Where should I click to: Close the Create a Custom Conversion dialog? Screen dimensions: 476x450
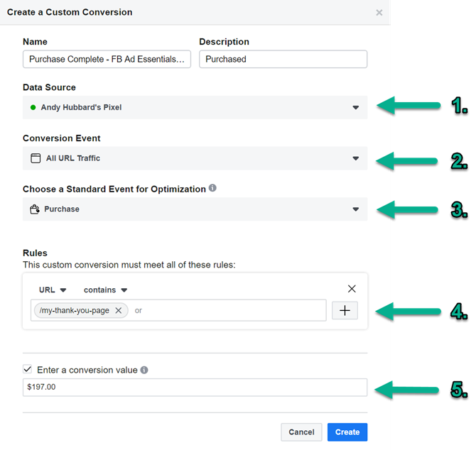pos(379,13)
